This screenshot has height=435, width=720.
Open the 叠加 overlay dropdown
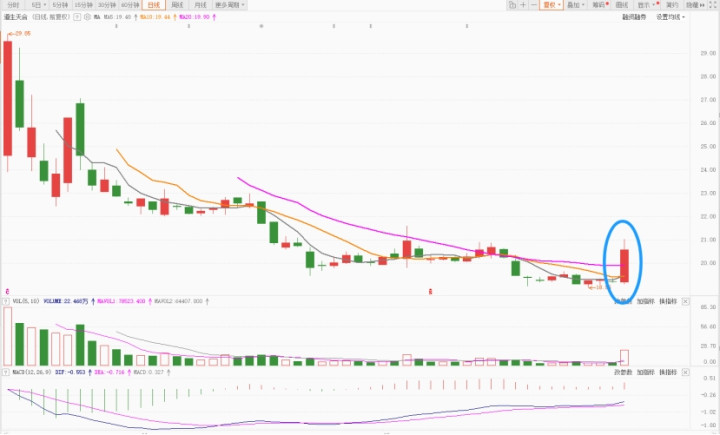coord(575,5)
